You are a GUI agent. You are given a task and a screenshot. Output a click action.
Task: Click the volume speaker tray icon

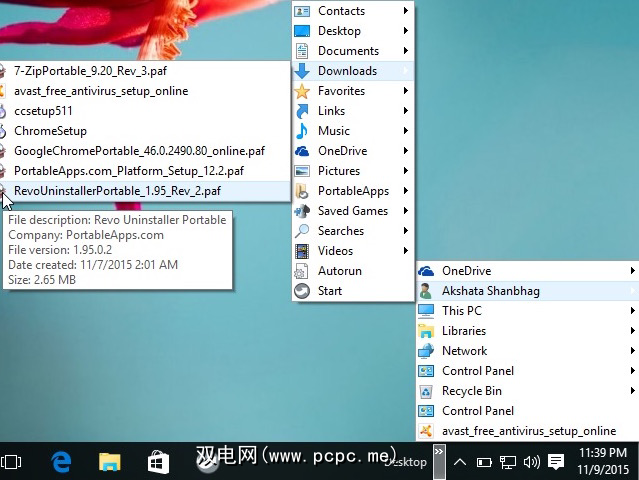pyautogui.click(x=532, y=462)
